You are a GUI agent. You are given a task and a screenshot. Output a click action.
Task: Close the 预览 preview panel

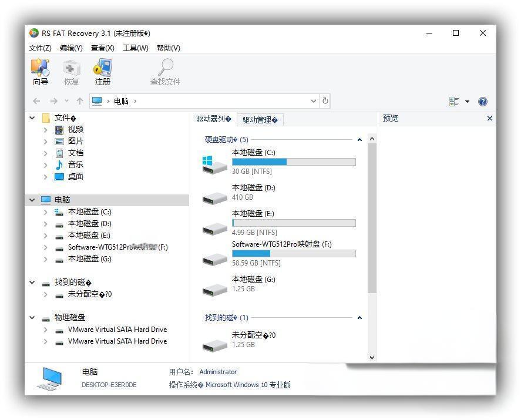(489, 118)
